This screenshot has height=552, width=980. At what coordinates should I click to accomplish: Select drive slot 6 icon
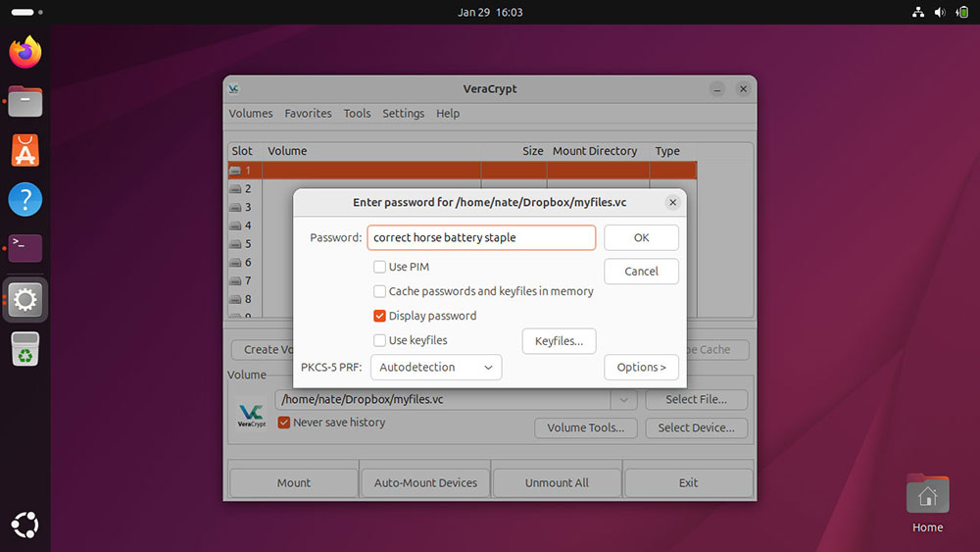coord(235,263)
